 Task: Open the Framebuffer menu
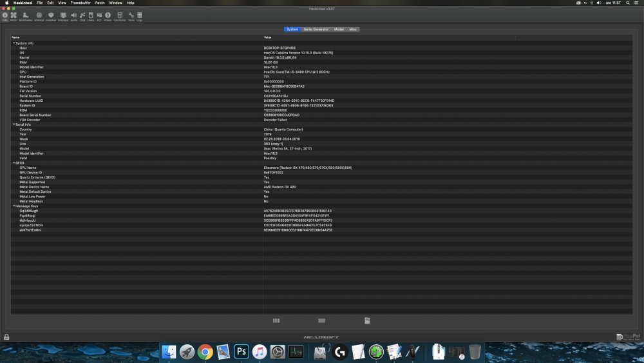(80, 3)
